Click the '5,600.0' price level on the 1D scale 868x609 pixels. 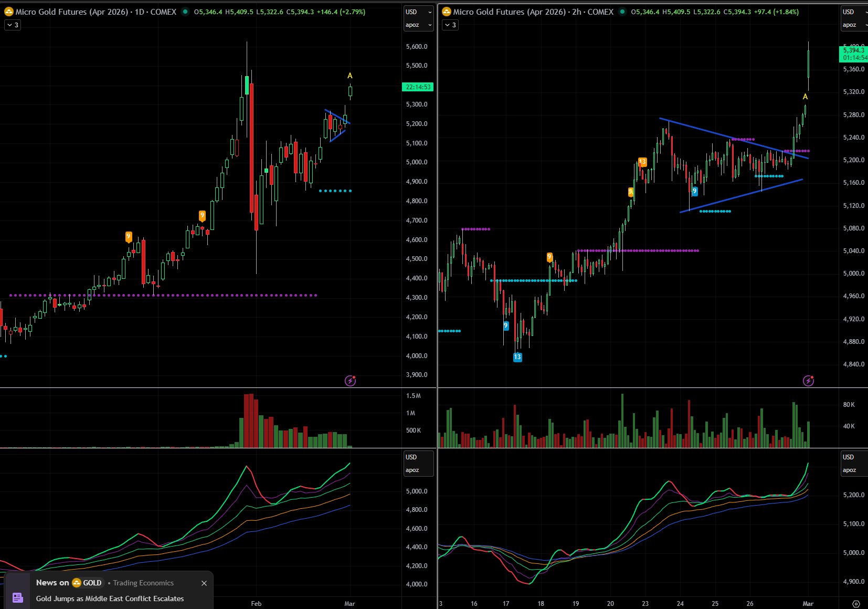click(x=417, y=47)
